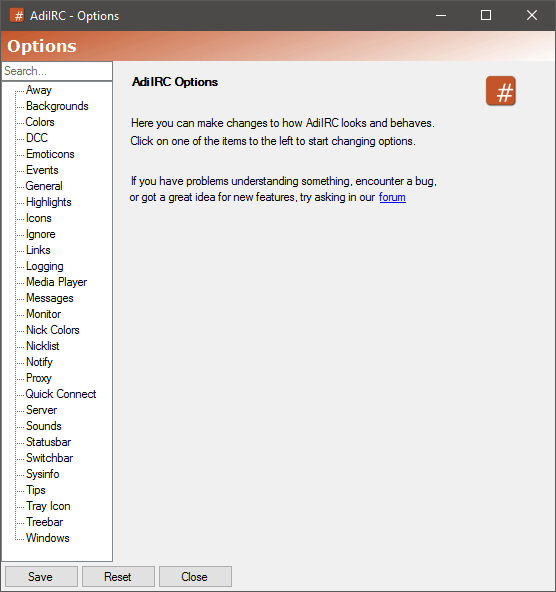The width and height of the screenshot is (556, 592).
Task: Open the forum hyperlink
Action: [392, 197]
